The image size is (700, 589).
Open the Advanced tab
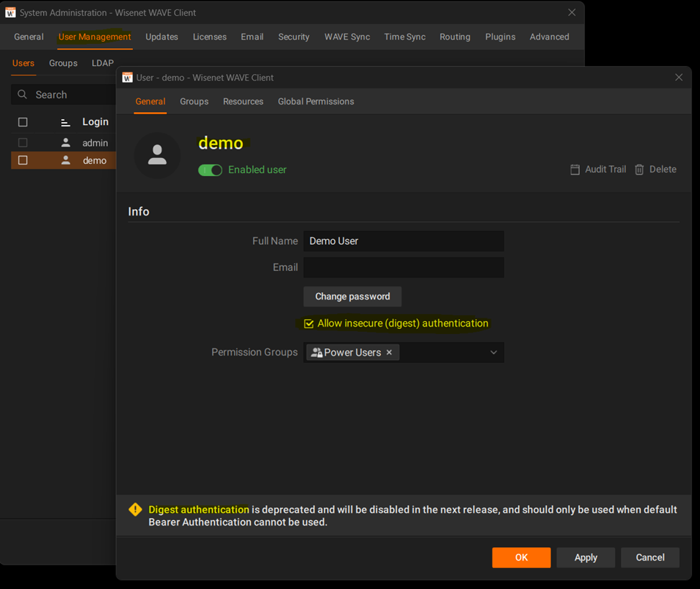point(549,37)
